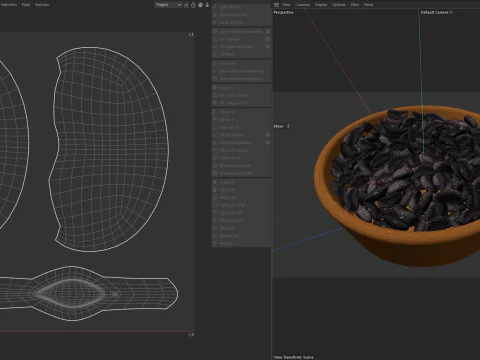Expand the Project dropdown

pyautogui.click(x=168, y=5)
